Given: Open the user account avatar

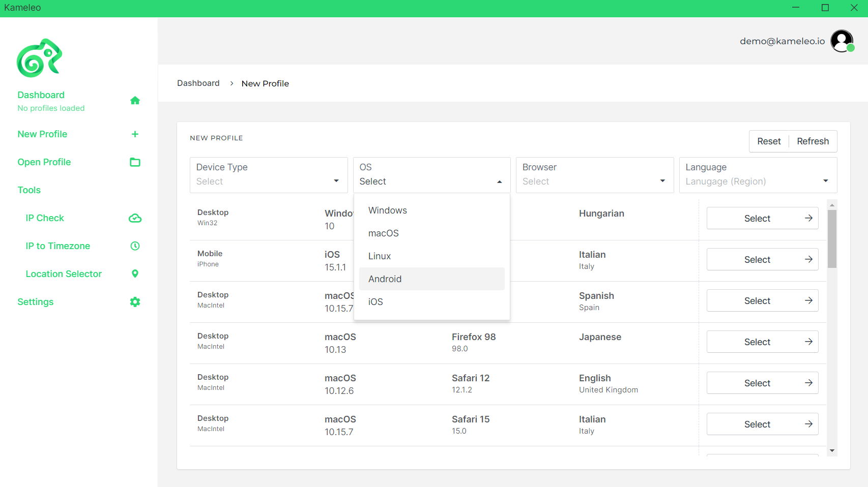Looking at the screenshot, I should [842, 41].
